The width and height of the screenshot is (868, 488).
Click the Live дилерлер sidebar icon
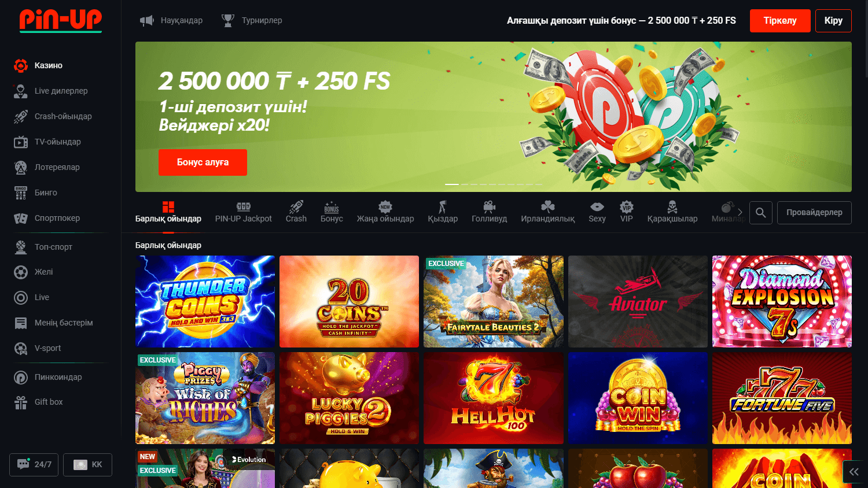pos(21,91)
